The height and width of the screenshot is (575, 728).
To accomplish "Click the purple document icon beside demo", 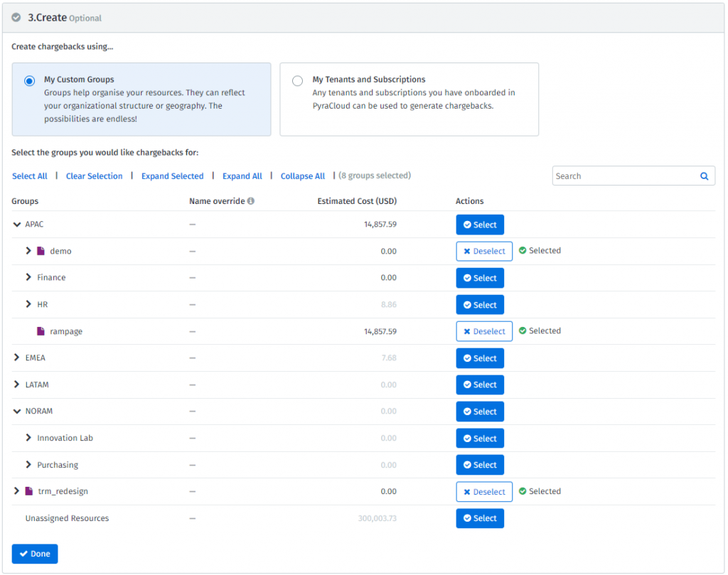I will (41, 251).
